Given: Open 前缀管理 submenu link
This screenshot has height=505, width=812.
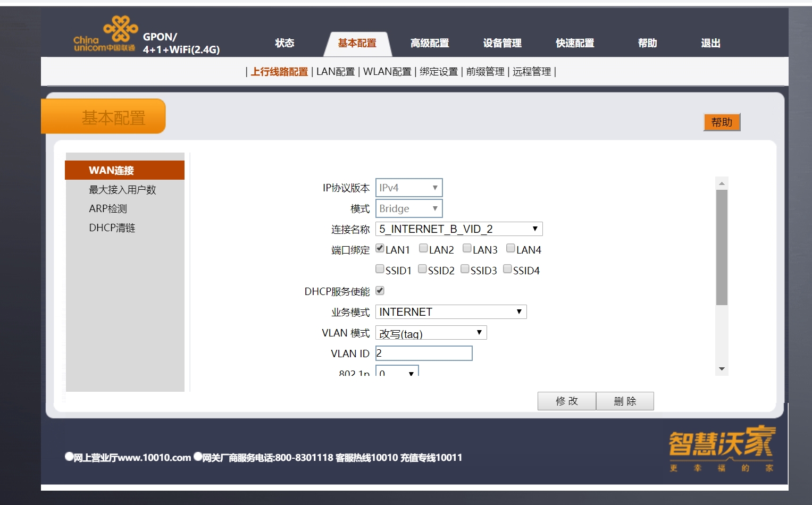Looking at the screenshot, I should pyautogui.click(x=485, y=72).
